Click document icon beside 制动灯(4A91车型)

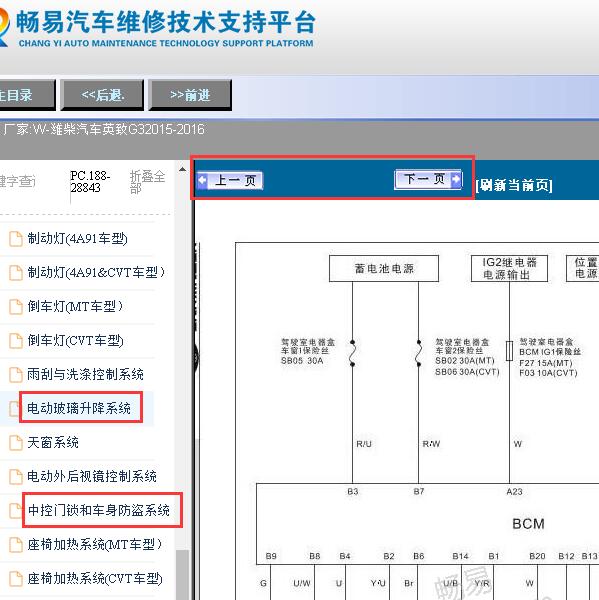pyautogui.click(x=16, y=239)
